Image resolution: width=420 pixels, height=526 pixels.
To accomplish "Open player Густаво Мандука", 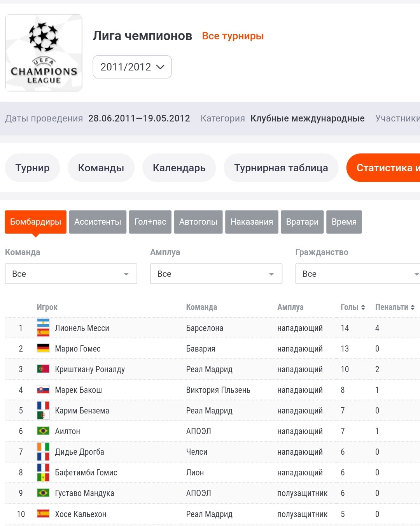I will [x=84, y=493].
